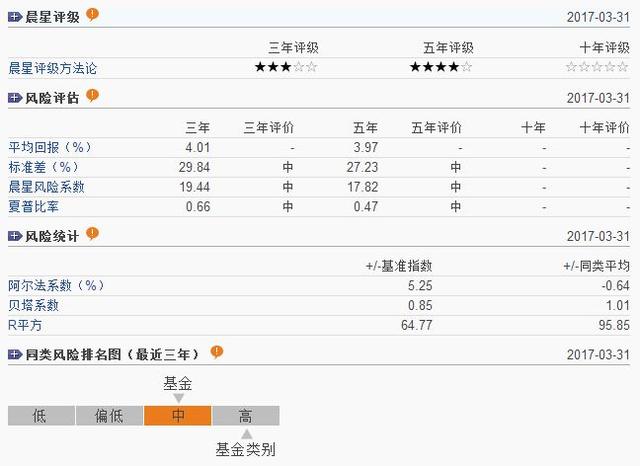The height and width of the screenshot is (466, 640).
Task: Click the 五年评级 column header
Action: tap(448, 48)
